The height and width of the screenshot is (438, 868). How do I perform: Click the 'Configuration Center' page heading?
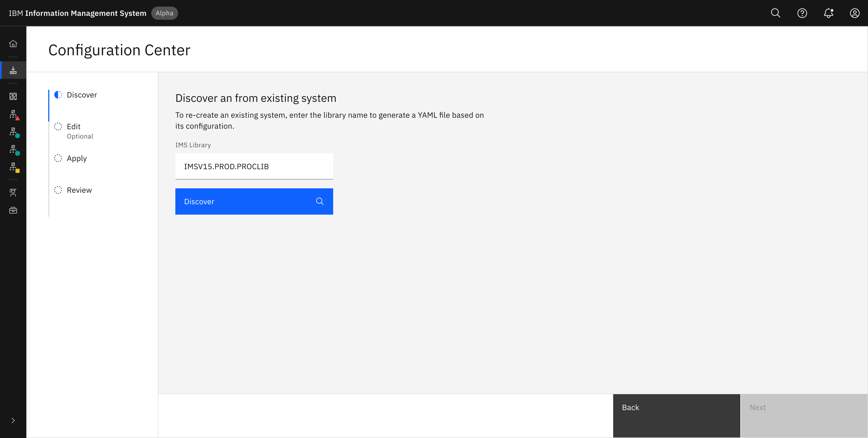pyautogui.click(x=119, y=50)
